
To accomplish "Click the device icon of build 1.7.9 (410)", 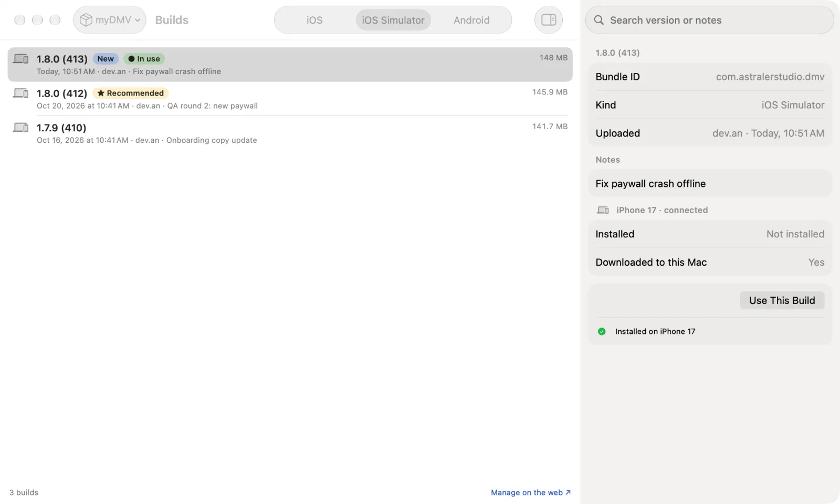I will pyautogui.click(x=21, y=128).
